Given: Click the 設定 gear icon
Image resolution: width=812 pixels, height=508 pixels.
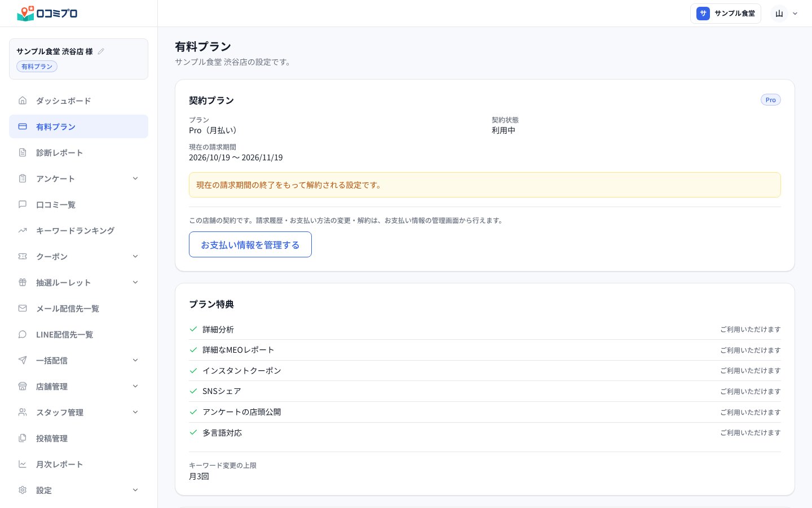Looking at the screenshot, I should [x=23, y=490].
